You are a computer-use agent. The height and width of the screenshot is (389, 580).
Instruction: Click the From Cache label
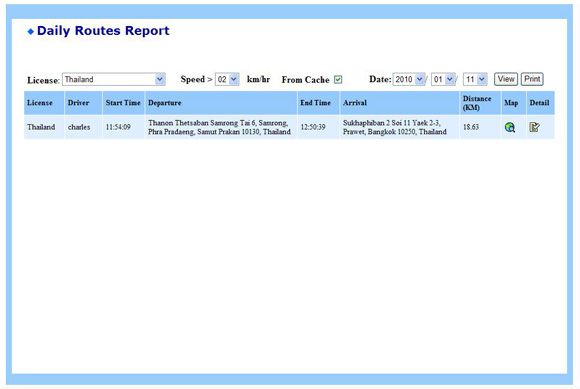[305, 80]
